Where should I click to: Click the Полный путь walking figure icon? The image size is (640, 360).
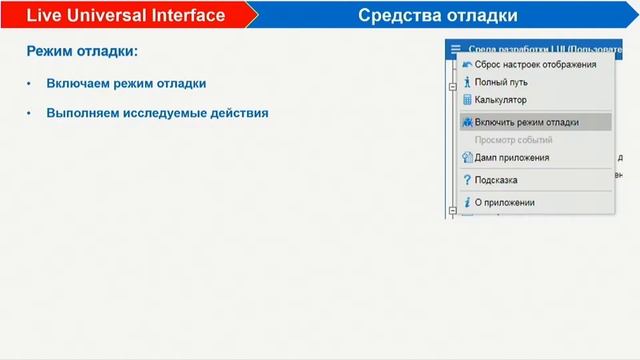click(x=467, y=82)
